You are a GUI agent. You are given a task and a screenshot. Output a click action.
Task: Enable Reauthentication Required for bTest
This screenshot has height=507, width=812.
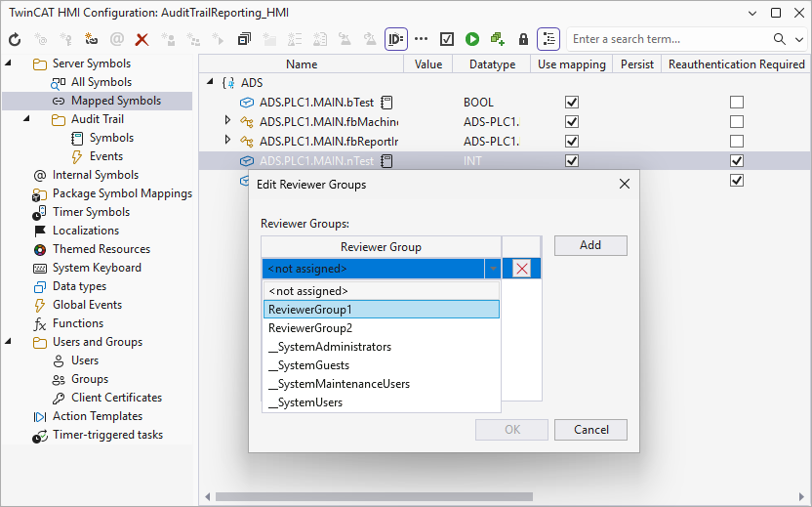(737, 103)
